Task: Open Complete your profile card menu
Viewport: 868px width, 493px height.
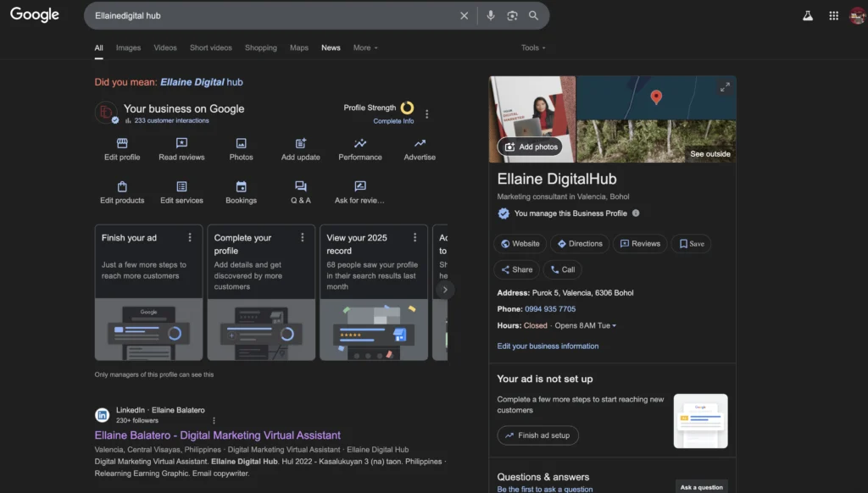Action: point(303,237)
